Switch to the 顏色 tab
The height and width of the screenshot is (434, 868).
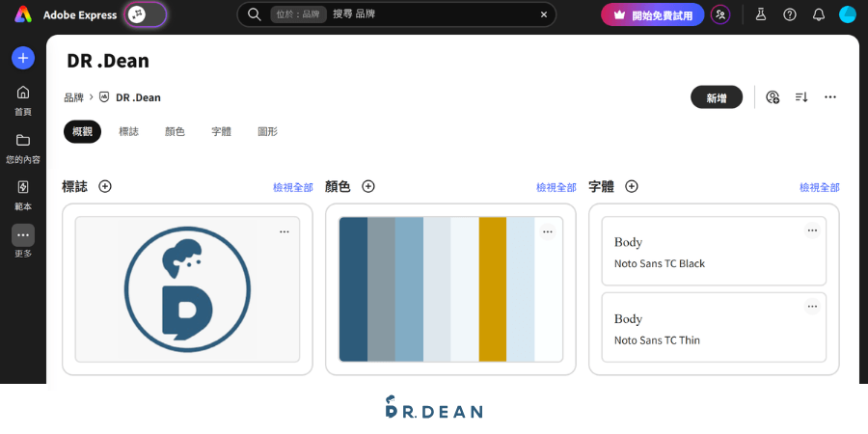pos(175,132)
